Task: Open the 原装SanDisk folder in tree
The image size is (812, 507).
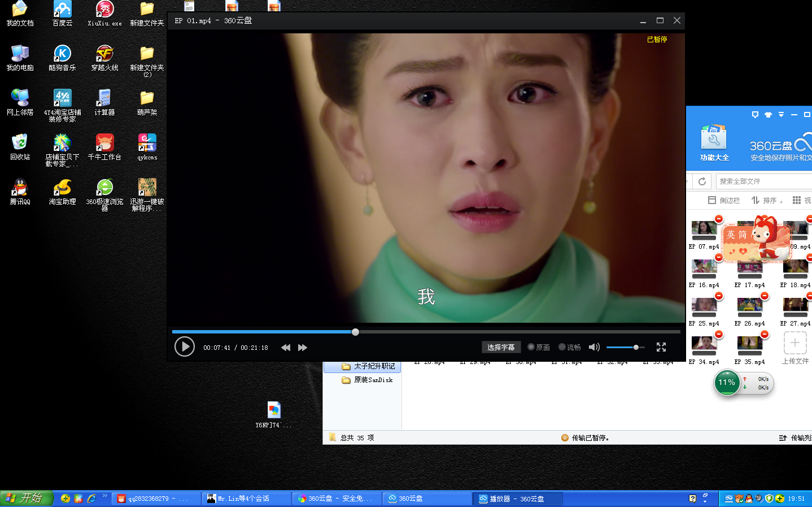Action: [x=367, y=380]
